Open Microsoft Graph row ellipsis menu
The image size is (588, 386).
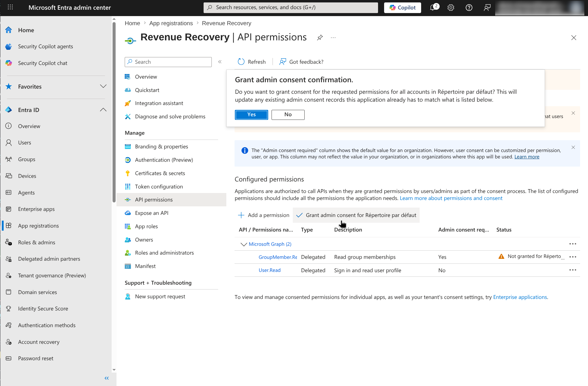(573, 244)
